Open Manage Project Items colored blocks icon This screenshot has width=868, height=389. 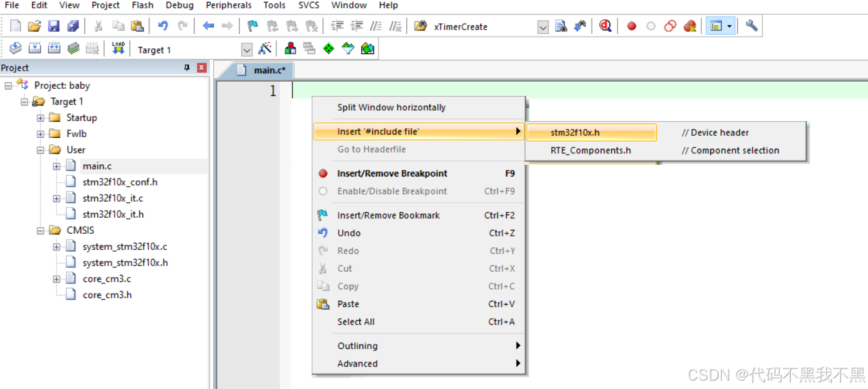290,48
